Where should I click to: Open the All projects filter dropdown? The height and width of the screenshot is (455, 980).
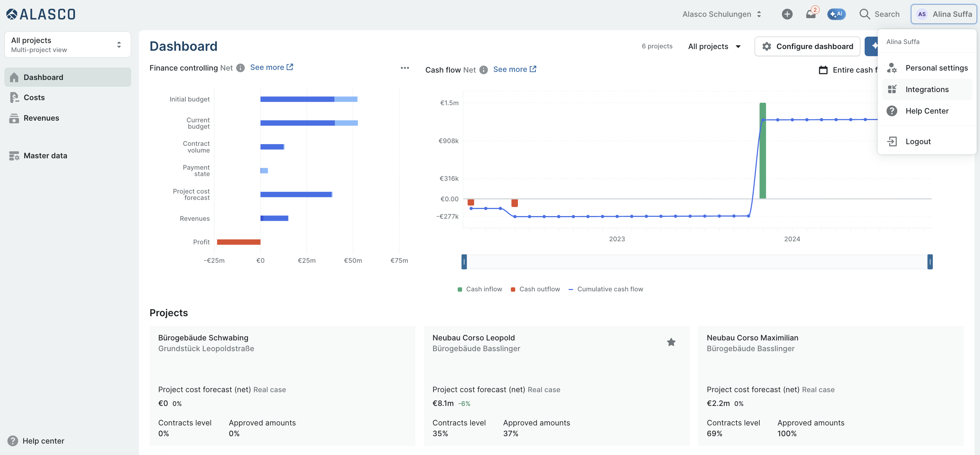pos(714,46)
